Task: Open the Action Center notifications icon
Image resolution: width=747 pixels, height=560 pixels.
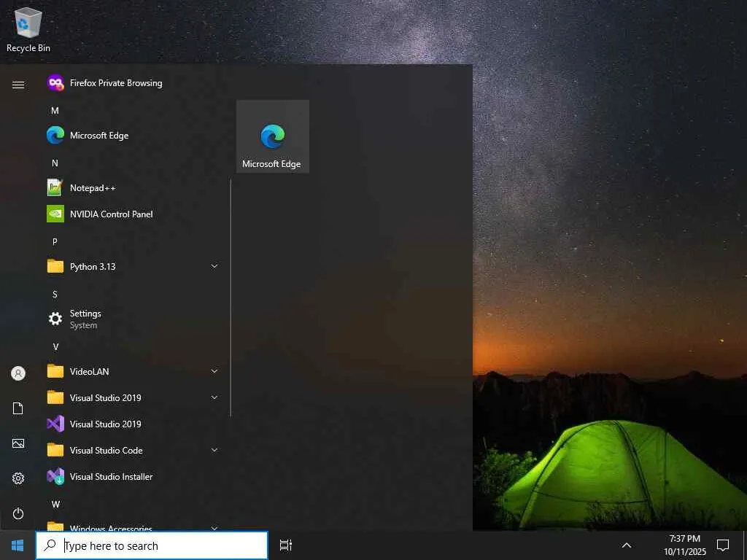Action: click(723, 545)
